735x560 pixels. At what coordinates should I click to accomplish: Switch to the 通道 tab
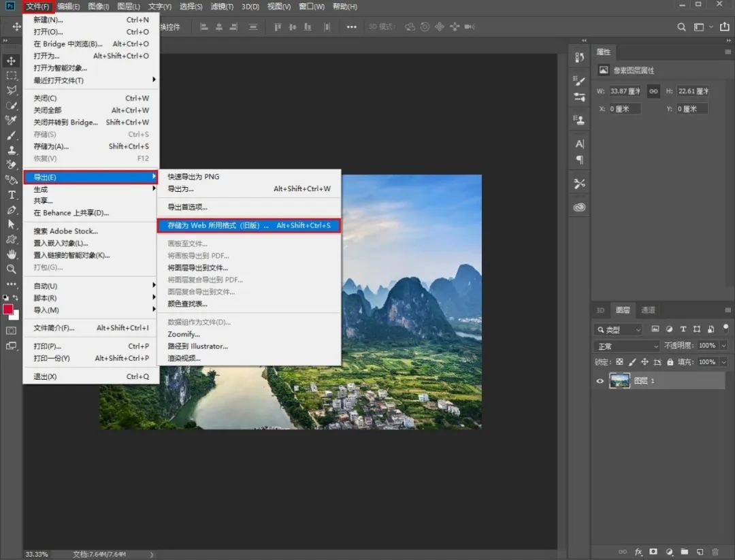coord(648,310)
